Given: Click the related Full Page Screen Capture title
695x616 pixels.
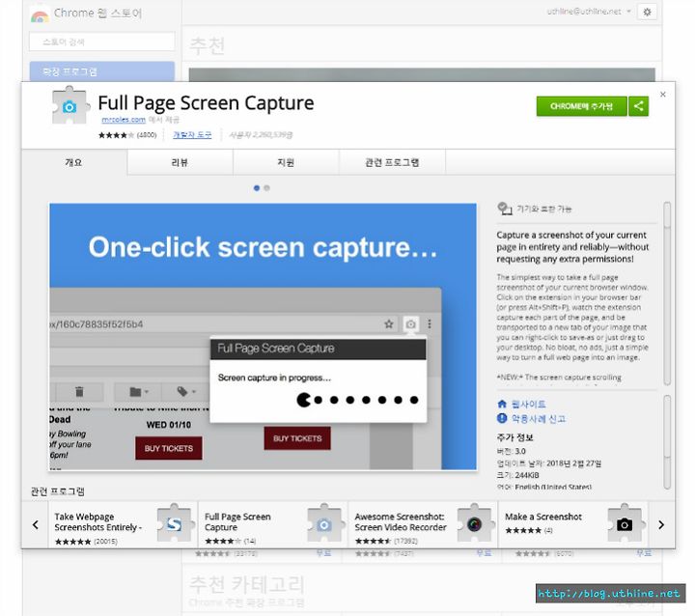Looking at the screenshot, I should click(237, 522).
